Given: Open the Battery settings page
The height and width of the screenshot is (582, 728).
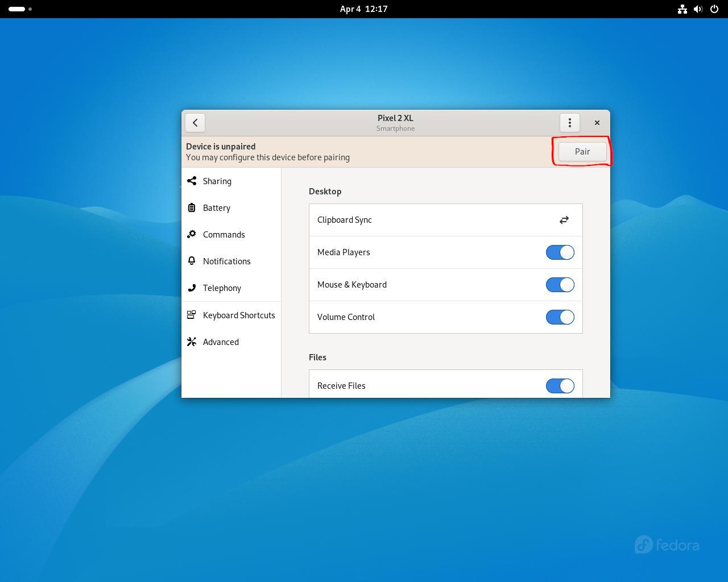Looking at the screenshot, I should 231,208.
